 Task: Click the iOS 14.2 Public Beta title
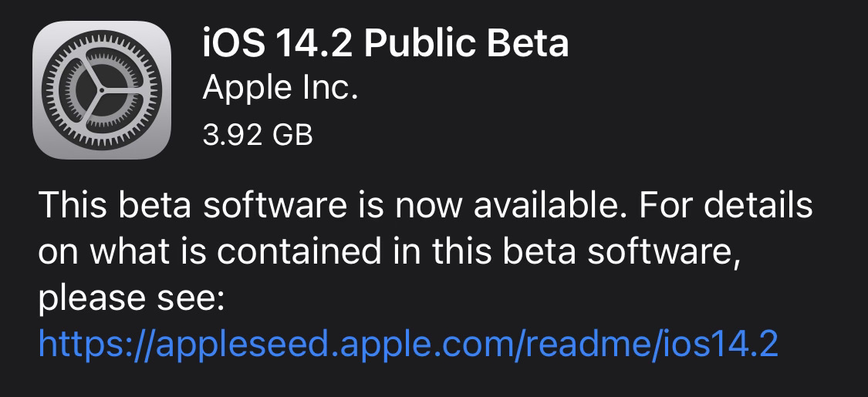385,43
